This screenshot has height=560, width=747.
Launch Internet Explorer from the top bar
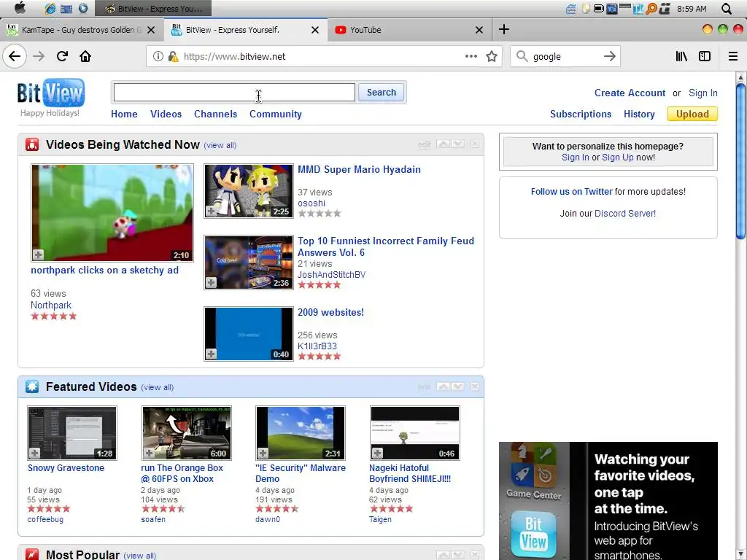[x=50, y=9]
